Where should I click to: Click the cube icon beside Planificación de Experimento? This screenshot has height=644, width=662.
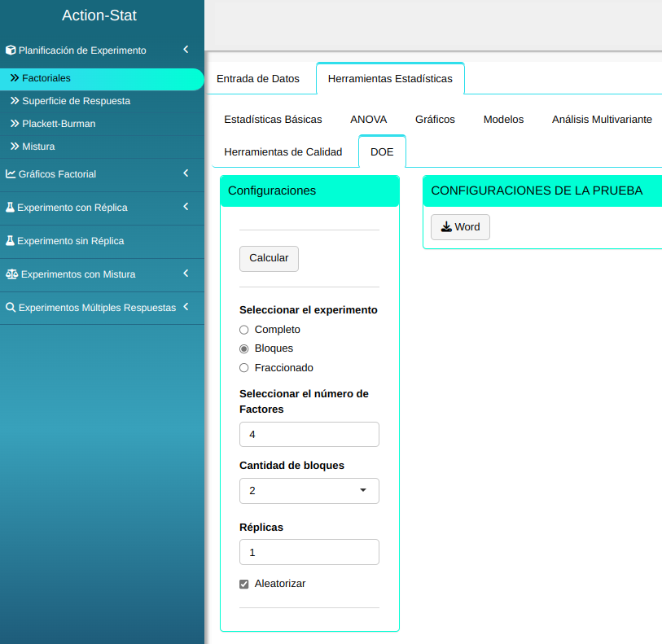tap(11, 50)
